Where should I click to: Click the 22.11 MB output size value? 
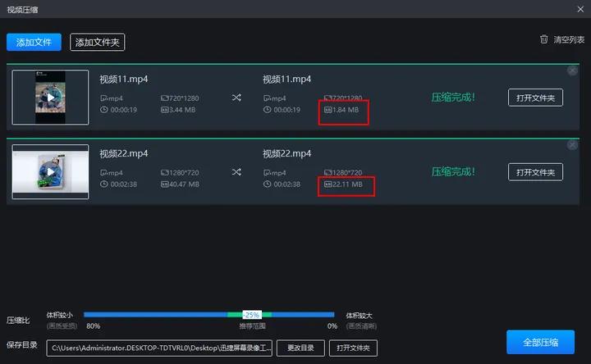(347, 184)
